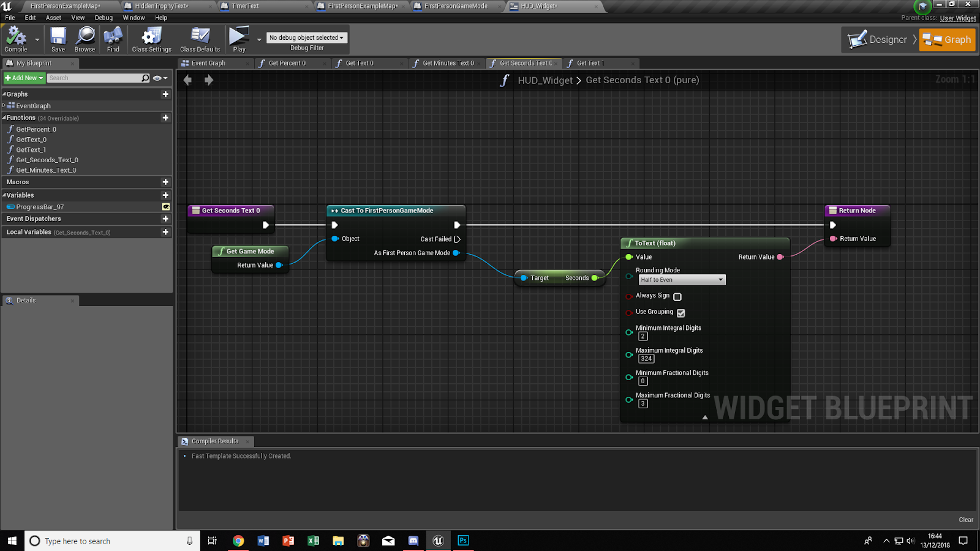Open the Debug menu

click(x=104, y=18)
